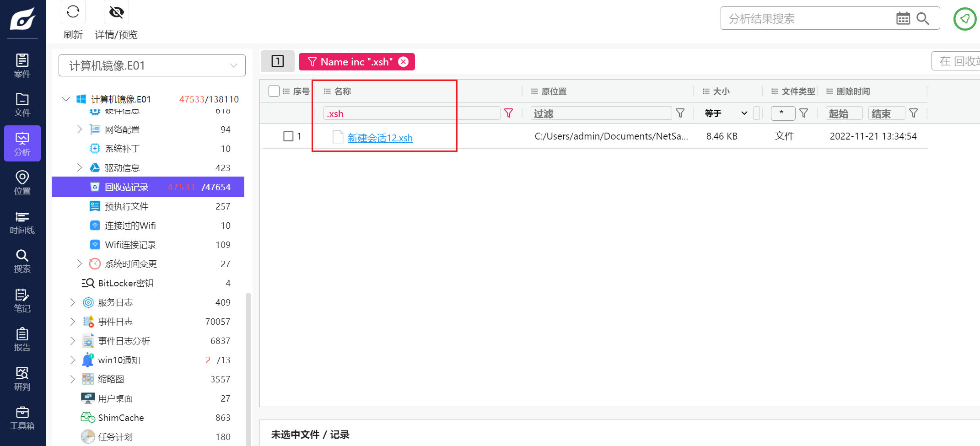This screenshot has width=980, height=446.
Task: Open the 报告 report sidebar icon
Action: coord(22,339)
